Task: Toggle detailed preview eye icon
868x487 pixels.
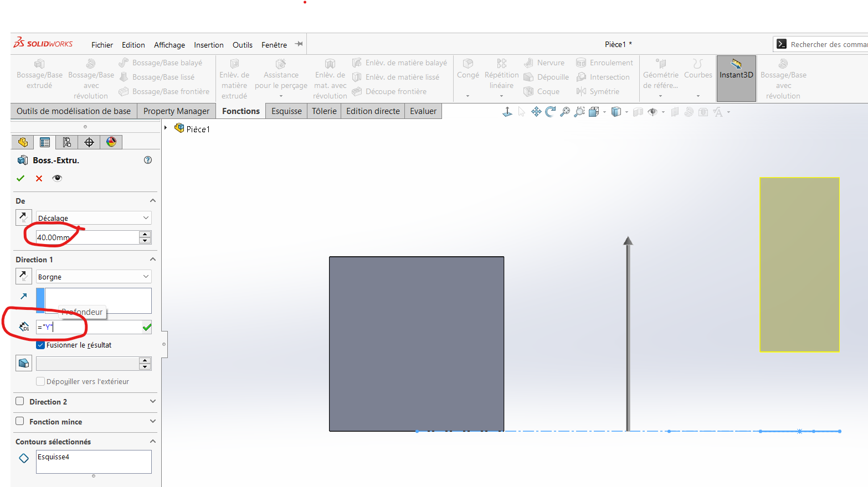Action: click(x=57, y=178)
